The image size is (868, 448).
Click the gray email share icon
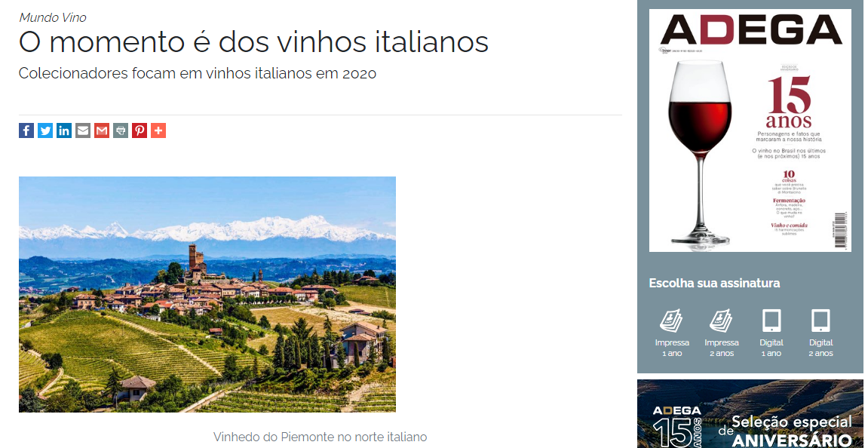pyautogui.click(x=83, y=130)
